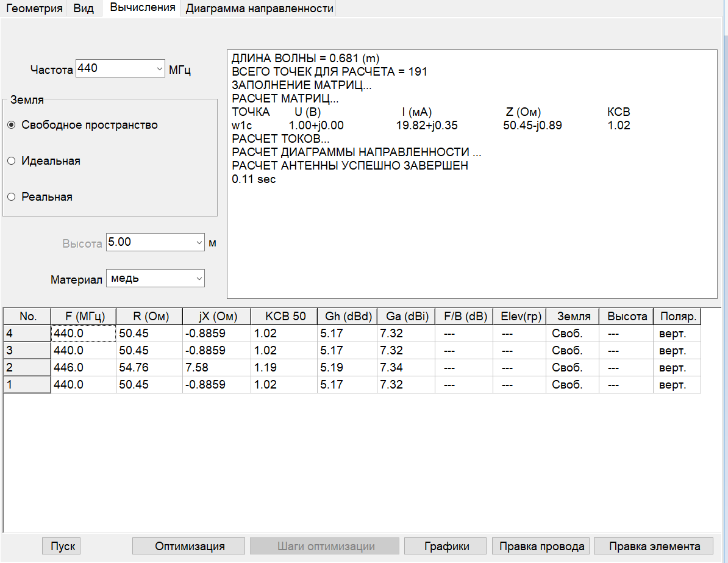Expand the Высота height dropdown
The image size is (728, 563).
(199, 243)
